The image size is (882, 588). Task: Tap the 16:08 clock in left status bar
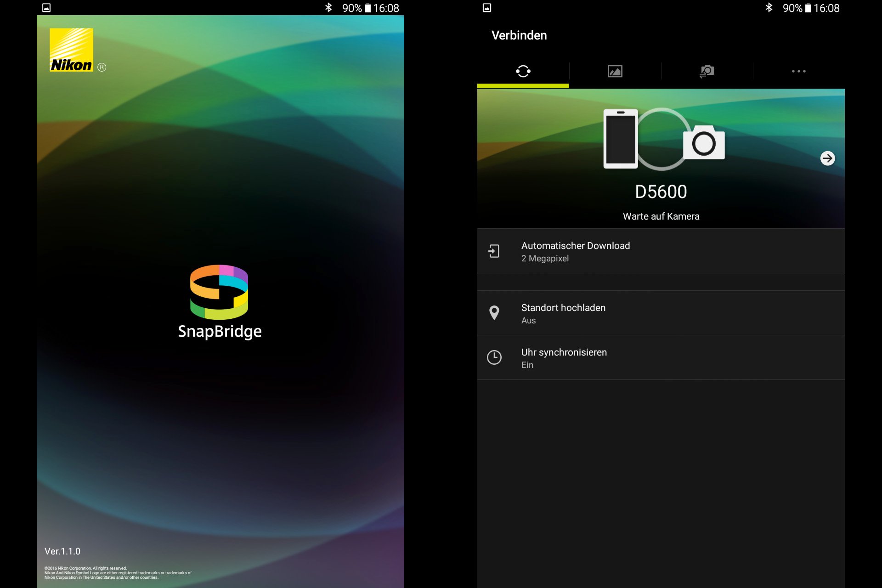point(386,8)
